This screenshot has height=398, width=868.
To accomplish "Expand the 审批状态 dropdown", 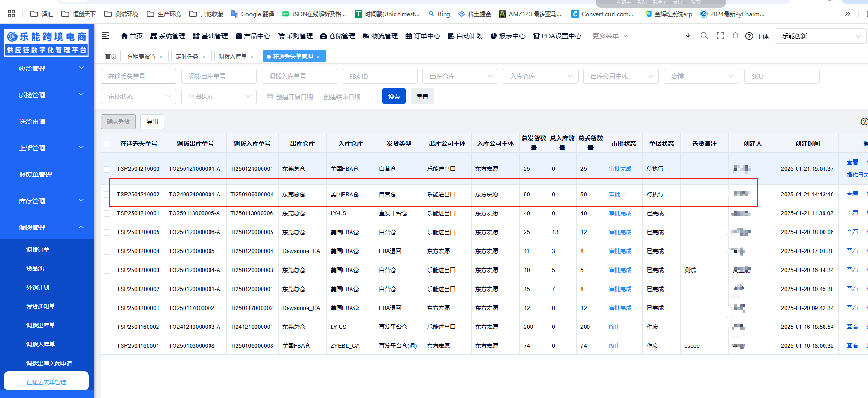I will (x=138, y=97).
